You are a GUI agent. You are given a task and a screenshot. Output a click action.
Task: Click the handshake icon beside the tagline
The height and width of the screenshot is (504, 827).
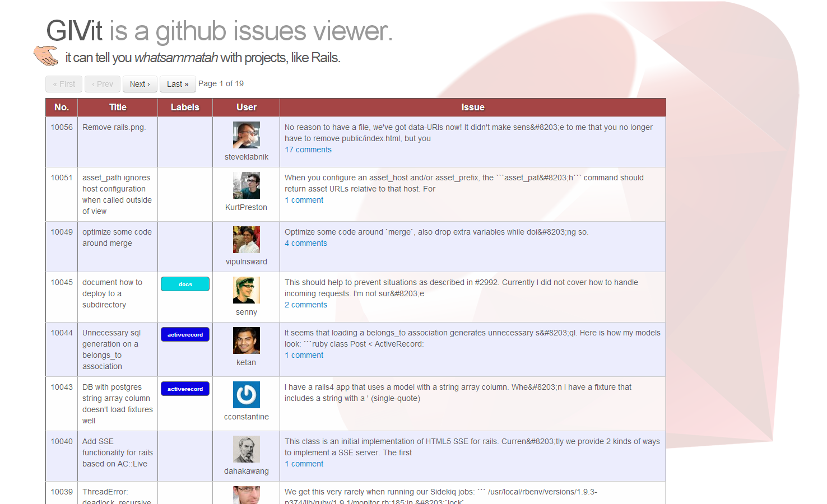(x=45, y=56)
